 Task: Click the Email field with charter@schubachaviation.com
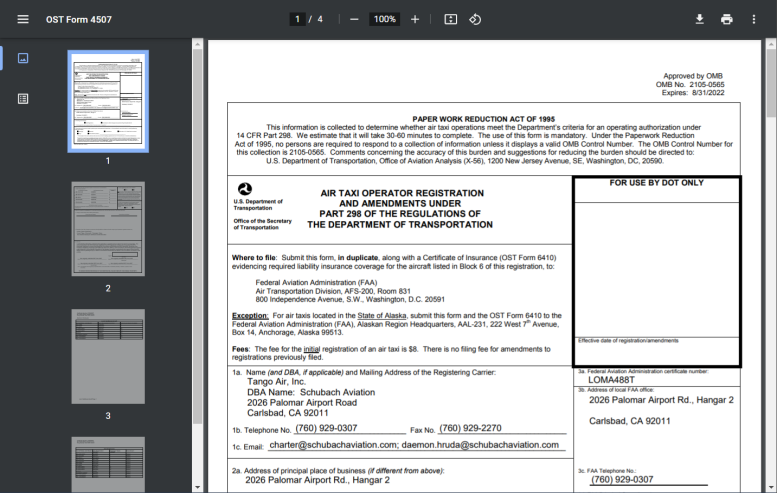point(416,445)
